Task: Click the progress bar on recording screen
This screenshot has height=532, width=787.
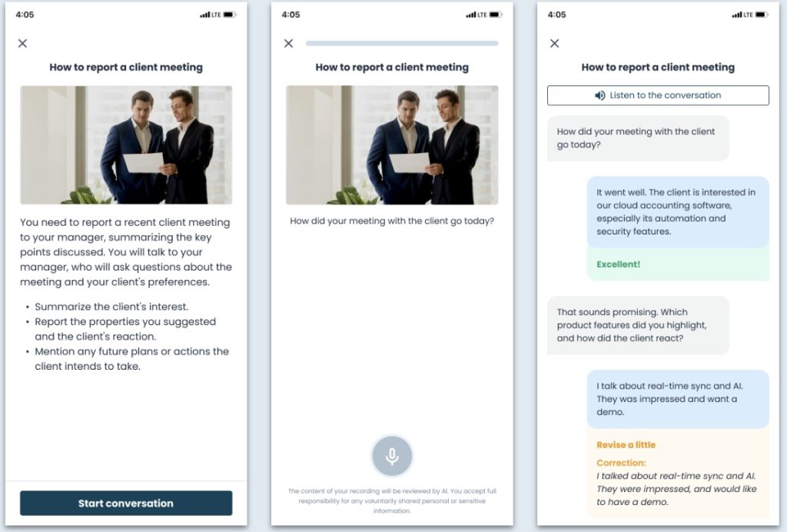Action: pyautogui.click(x=402, y=44)
